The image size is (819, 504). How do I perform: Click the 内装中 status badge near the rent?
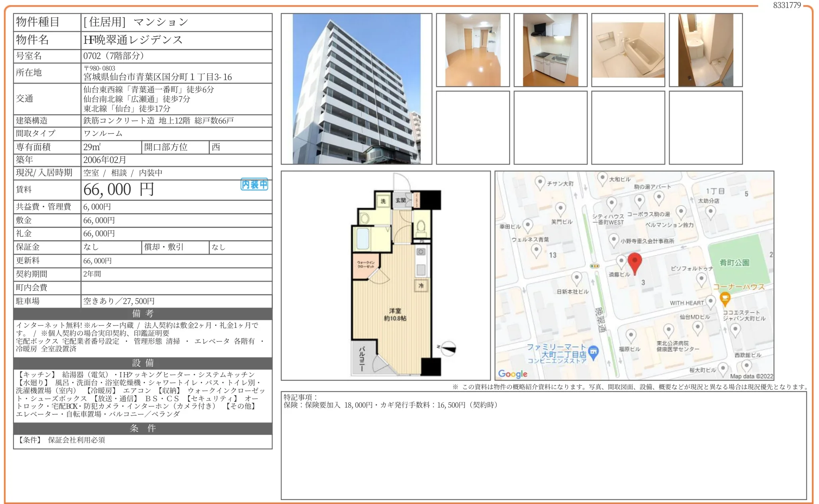point(254,184)
